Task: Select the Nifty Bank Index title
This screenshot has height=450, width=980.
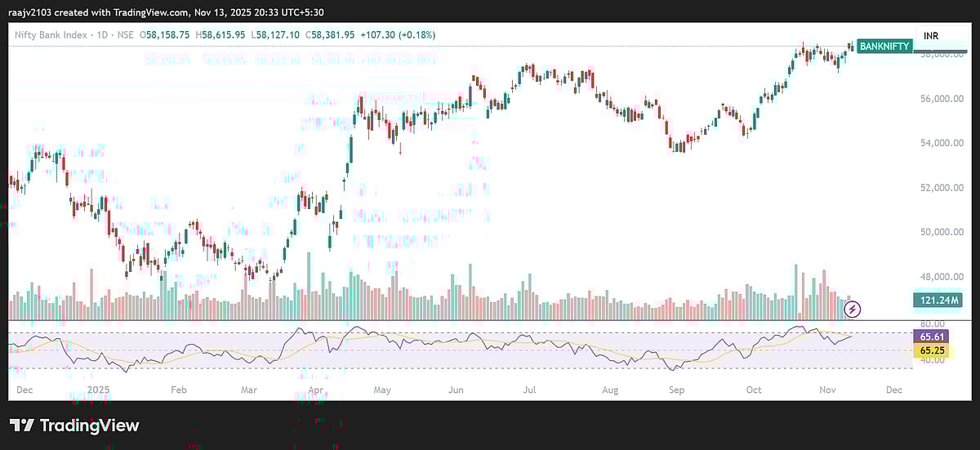Action: pyautogui.click(x=51, y=35)
